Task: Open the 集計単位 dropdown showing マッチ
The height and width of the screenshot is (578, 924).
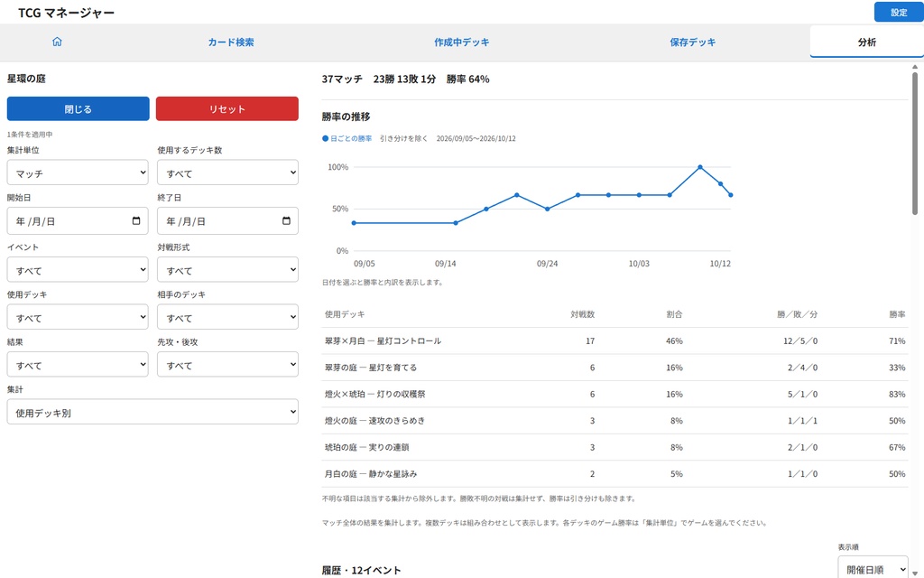Action: (78, 172)
